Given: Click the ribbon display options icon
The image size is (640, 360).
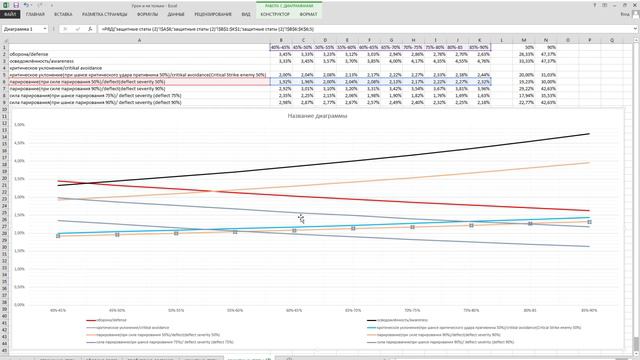Looking at the screenshot, I should click(x=604, y=5).
